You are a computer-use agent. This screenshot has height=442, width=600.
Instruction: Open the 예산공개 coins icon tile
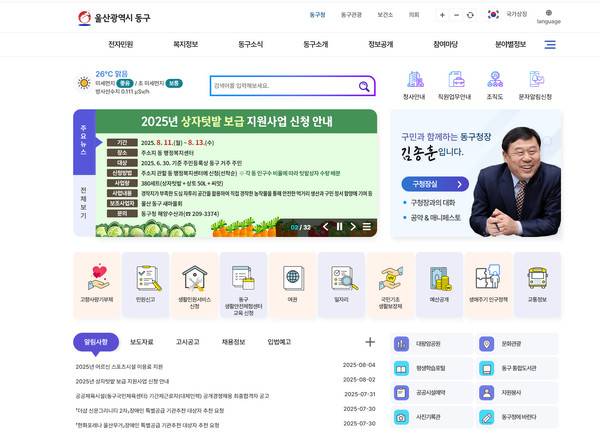click(440, 285)
